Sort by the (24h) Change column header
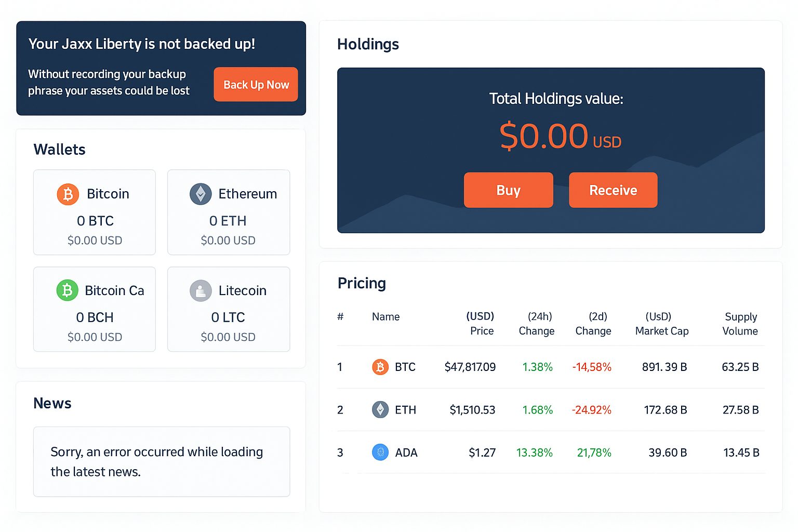798x532 pixels. click(537, 324)
